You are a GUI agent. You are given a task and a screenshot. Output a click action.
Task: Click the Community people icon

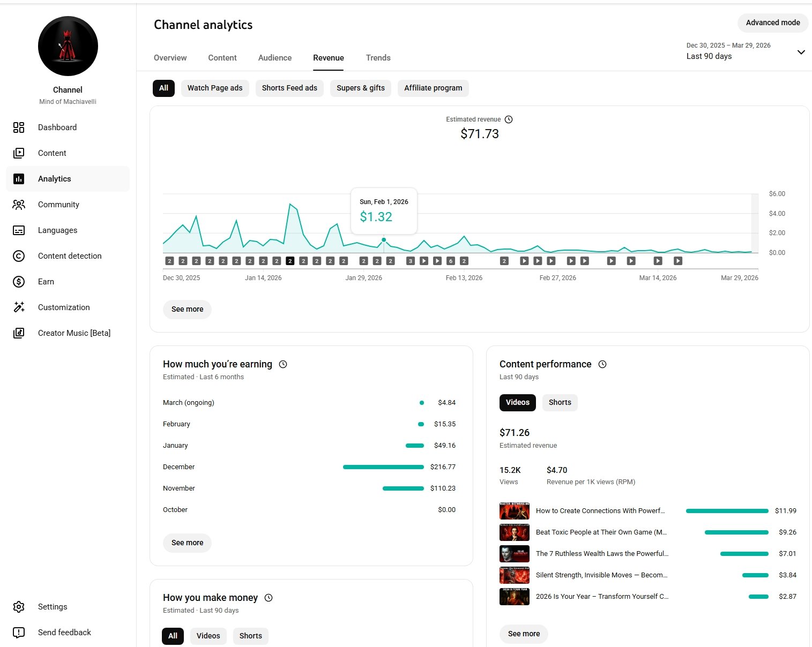19,205
